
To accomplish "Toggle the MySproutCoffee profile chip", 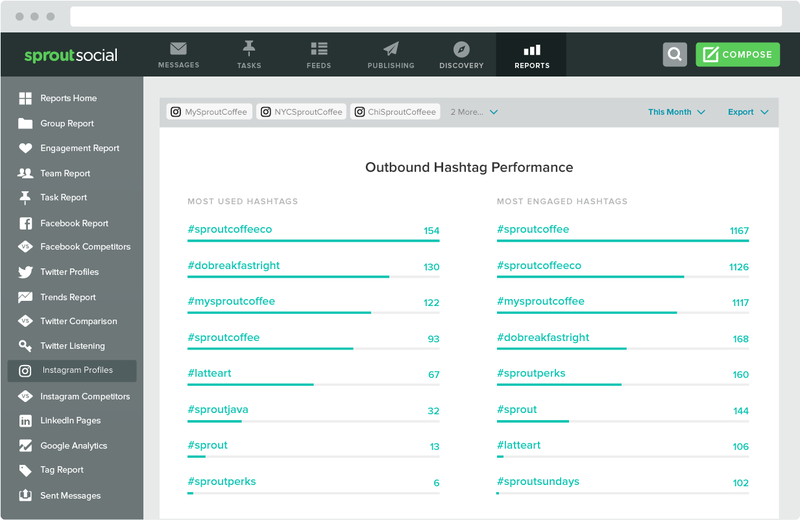I will tap(209, 112).
